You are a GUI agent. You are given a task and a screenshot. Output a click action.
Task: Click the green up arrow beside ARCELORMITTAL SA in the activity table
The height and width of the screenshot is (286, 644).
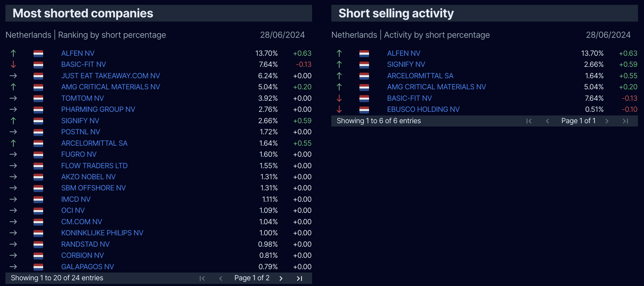click(x=339, y=76)
